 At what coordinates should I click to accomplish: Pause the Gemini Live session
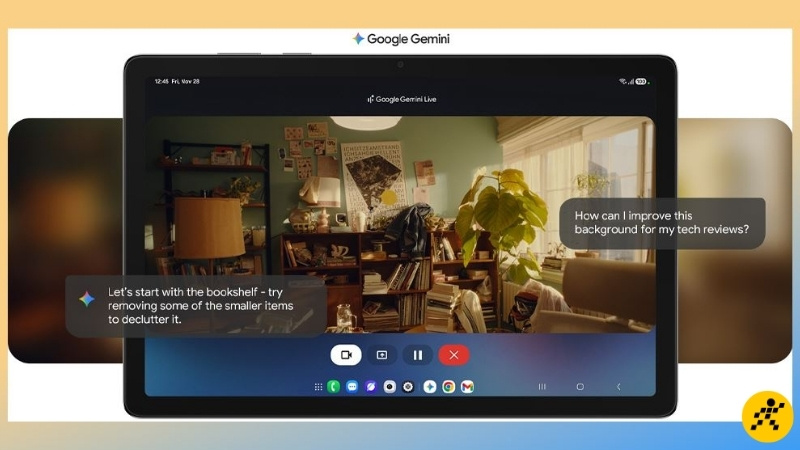[417, 355]
